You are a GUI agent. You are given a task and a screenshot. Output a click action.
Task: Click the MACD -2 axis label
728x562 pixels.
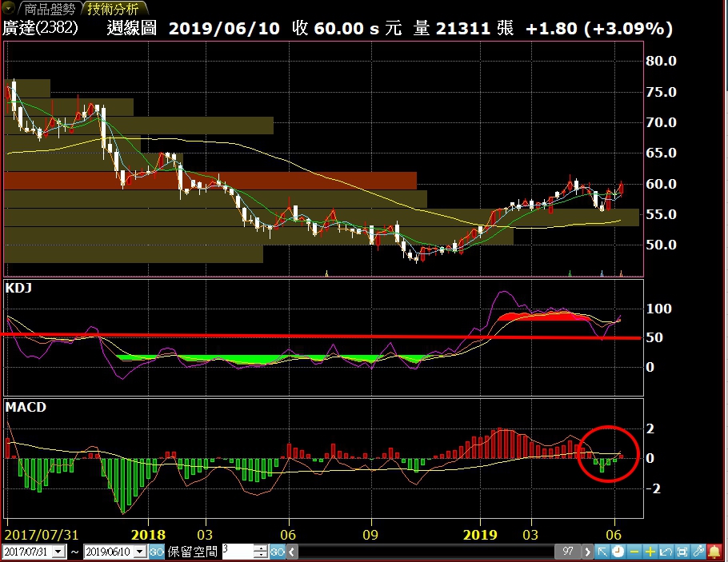pyautogui.click(x=653, y=488)
